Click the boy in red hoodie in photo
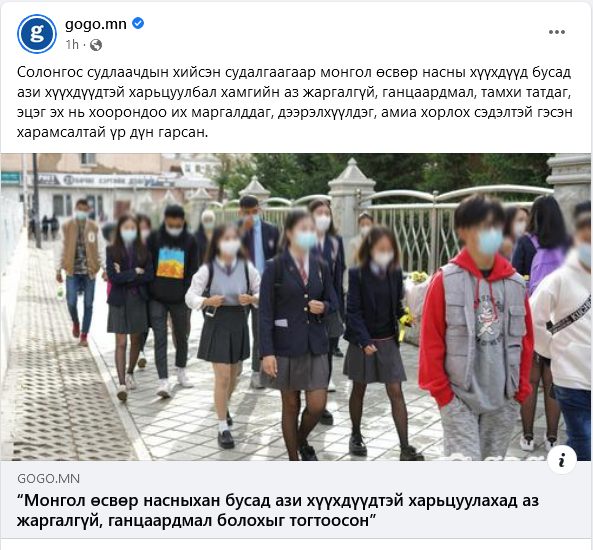This screenshot has height=550, width=593. [476, 325]
